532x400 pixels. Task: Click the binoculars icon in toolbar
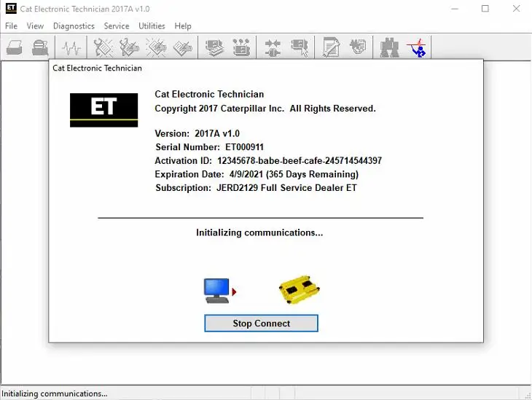pos(387,48)
